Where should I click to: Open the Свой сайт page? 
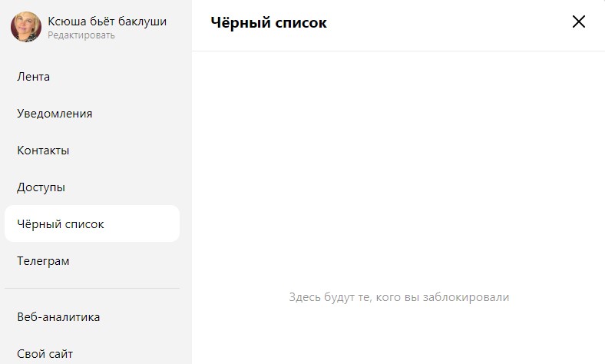pos(45,354)
